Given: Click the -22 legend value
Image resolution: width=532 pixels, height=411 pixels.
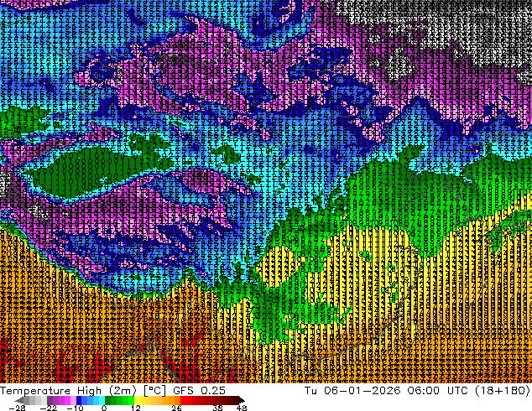Looking at the screenshot, I should tap(48, 408).
